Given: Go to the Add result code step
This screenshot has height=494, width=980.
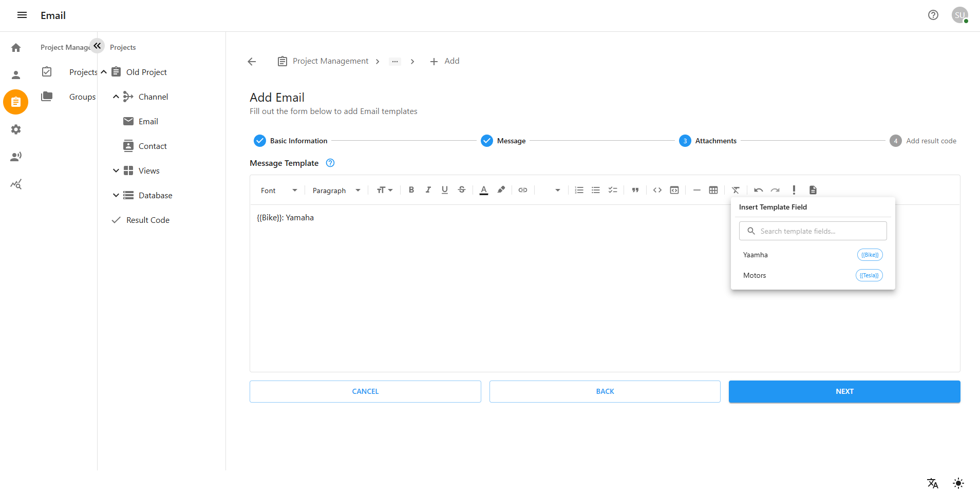Looking at the screenshot, I should click(923, 141).
